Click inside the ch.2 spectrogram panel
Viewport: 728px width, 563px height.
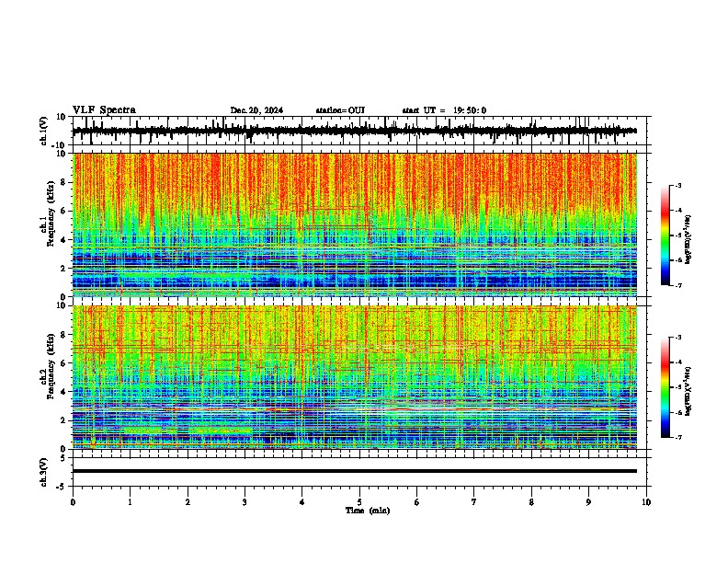click(x=354, y=377)
